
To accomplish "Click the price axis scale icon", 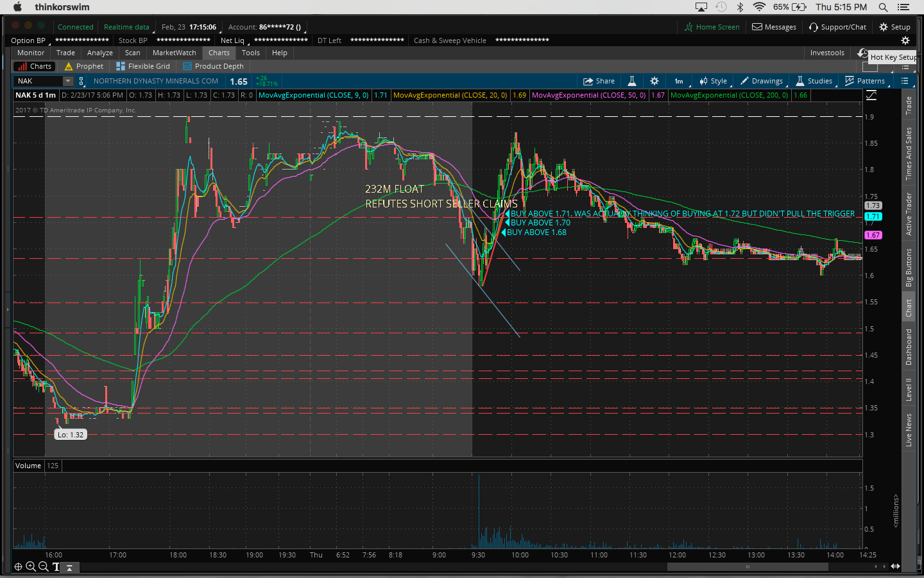I will point(871,95).
